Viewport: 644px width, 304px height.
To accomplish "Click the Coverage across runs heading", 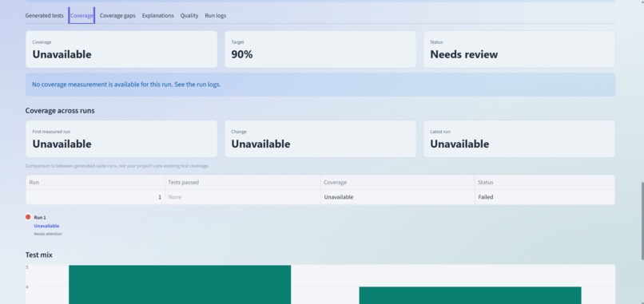I will [60, 111].
